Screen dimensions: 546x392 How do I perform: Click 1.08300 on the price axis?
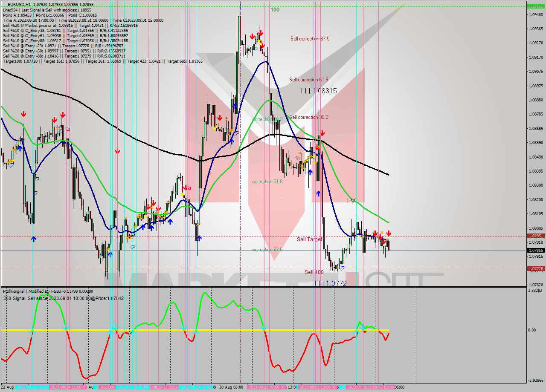click(536, 185)
